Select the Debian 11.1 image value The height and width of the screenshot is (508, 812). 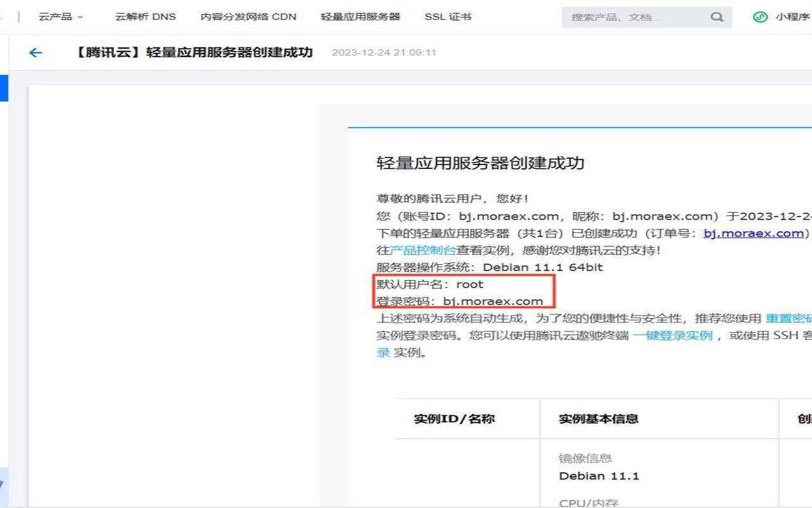pyautogui.click(x=599, y=476)
